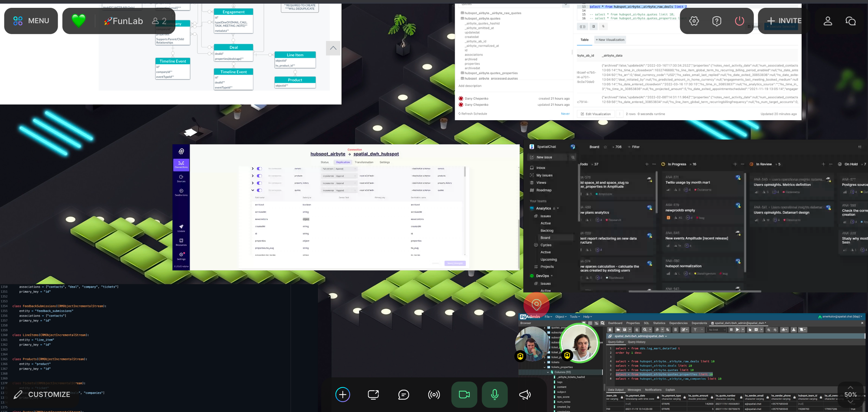Open the user profile icon

click(x=828, y=21)
